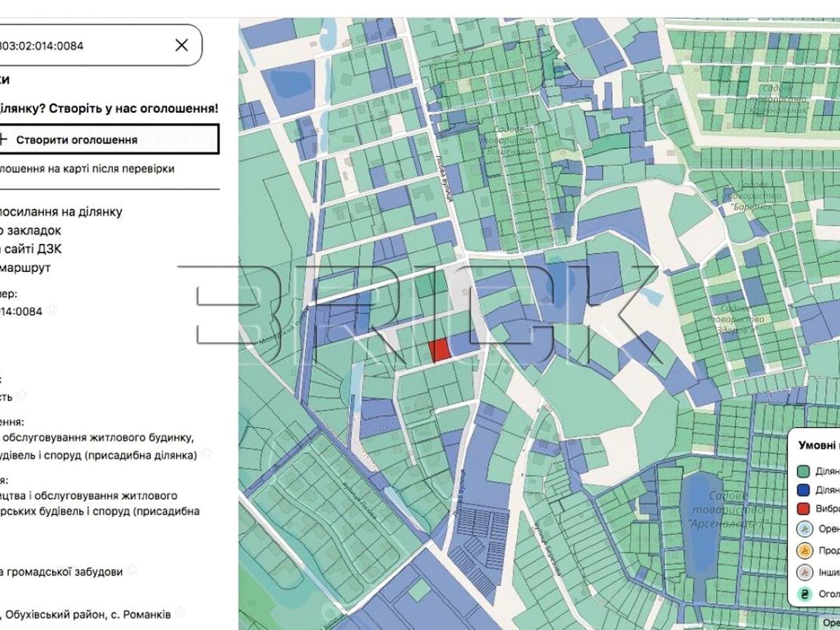Click the закладок bookmarks option

pos(31,231)
